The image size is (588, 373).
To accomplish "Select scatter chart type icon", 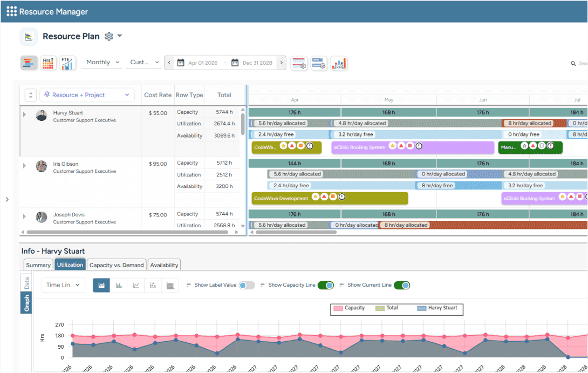I will 153,285.
